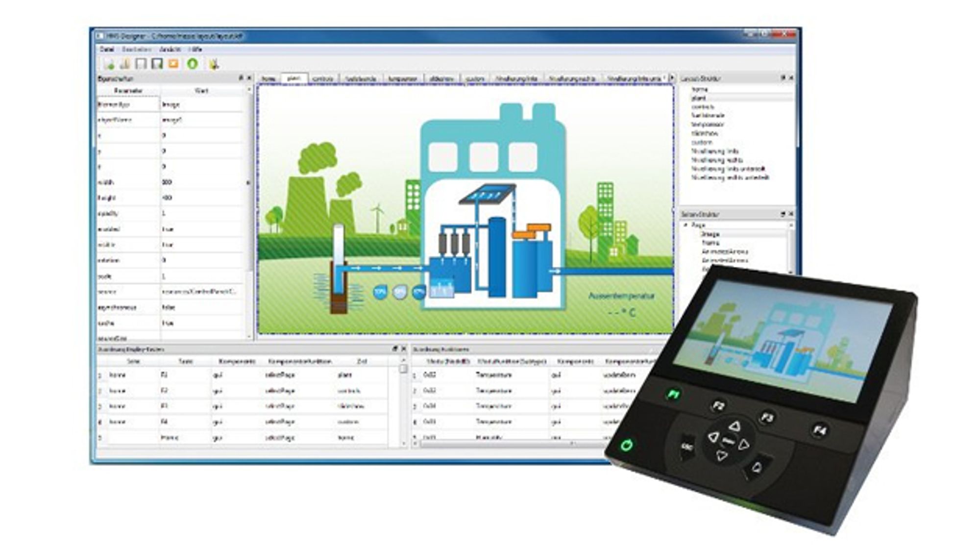
Task: Click the Parameter column header
Action: (128, 91)
